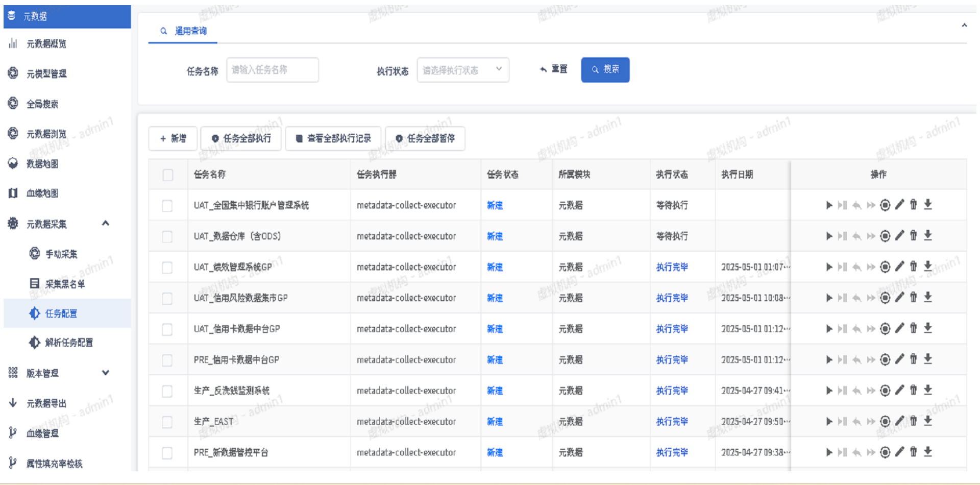
Task: Click the circular stop icon in PRE_信用卡数据中台GP row
Action: click(x=885, y=359)
